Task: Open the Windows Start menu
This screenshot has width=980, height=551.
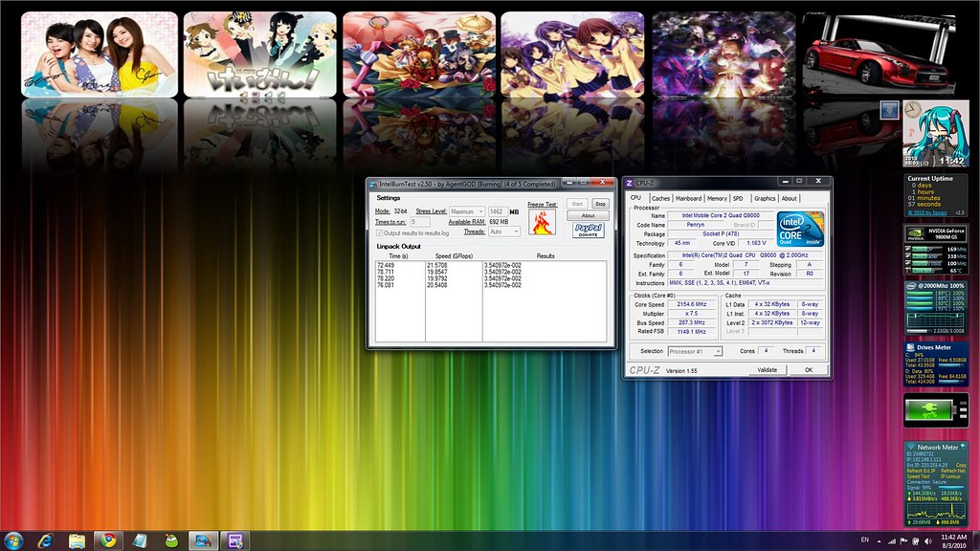Action: [13, 540]
